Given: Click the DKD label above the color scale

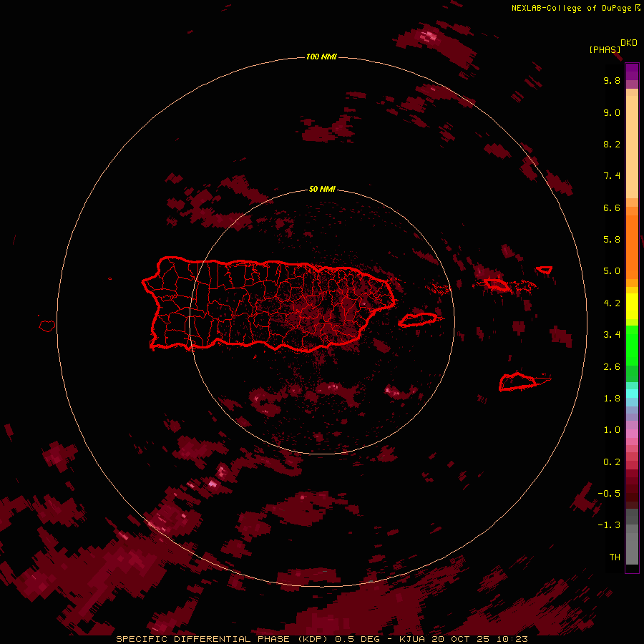Looking at the screenshot, I should pyautogui.click(x=629, y=43).
